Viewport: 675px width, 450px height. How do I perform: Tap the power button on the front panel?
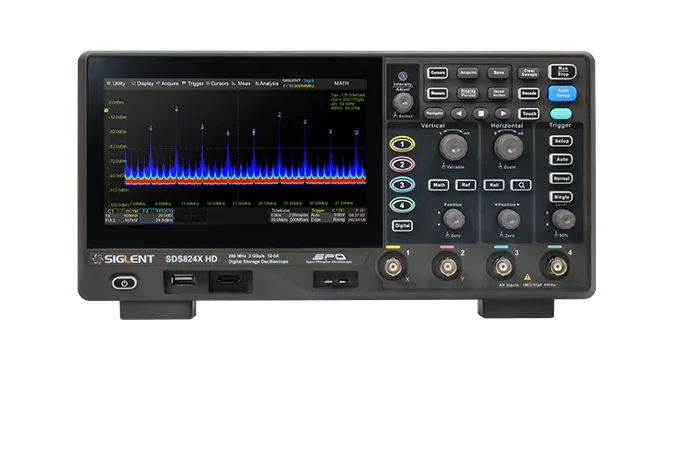click(x=124, y=282)
